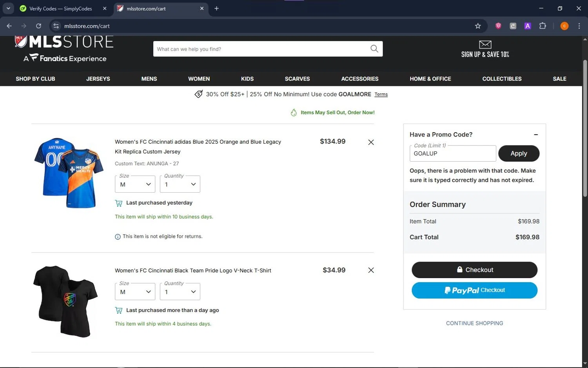This screenshot has width=588, height=368.
Task: View site information icon in address bar
Action: pyautogui.click(x=56, y=26)
